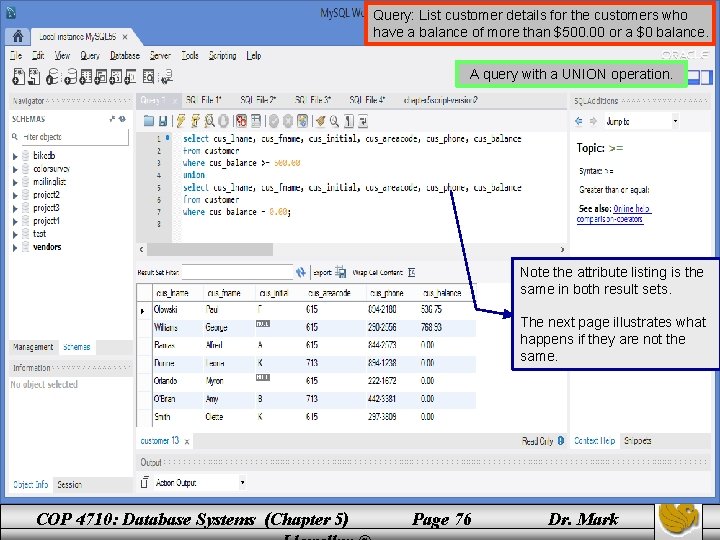Toggle sidebar panel view blue icons
Viewport: 720px width, 540px height.
click(x=700, y=76)
